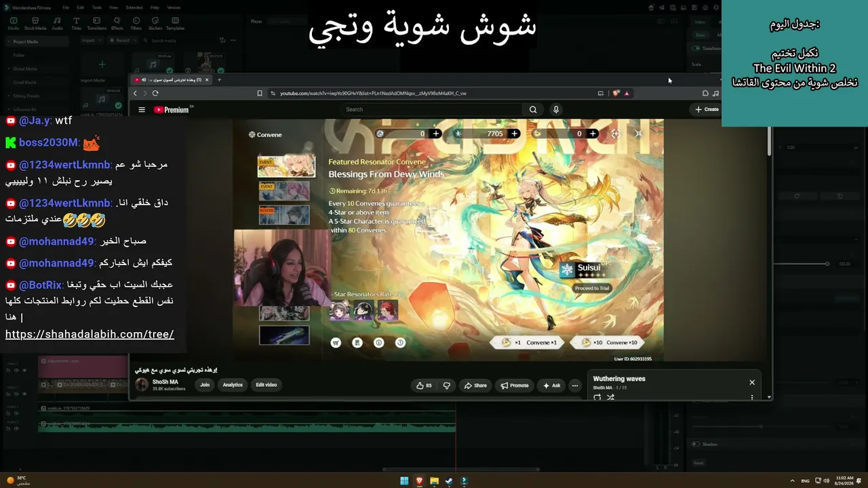Open browser extensions puzzle icon

(x=706, y=94)
